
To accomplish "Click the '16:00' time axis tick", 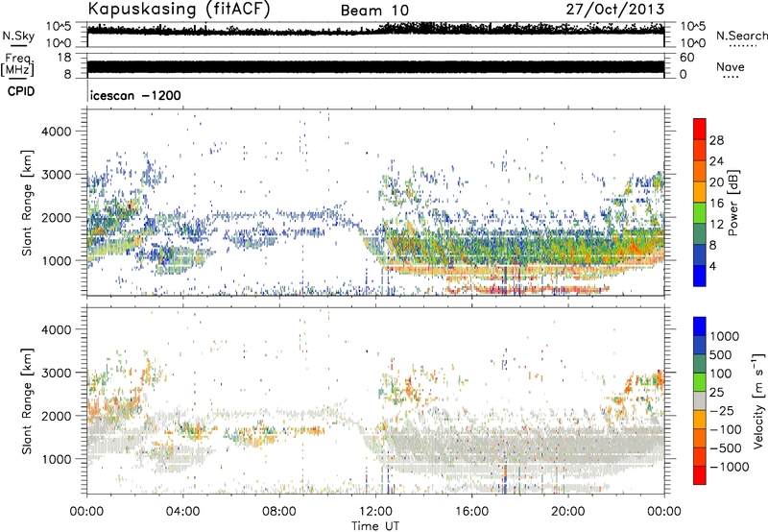I will 471,512.
